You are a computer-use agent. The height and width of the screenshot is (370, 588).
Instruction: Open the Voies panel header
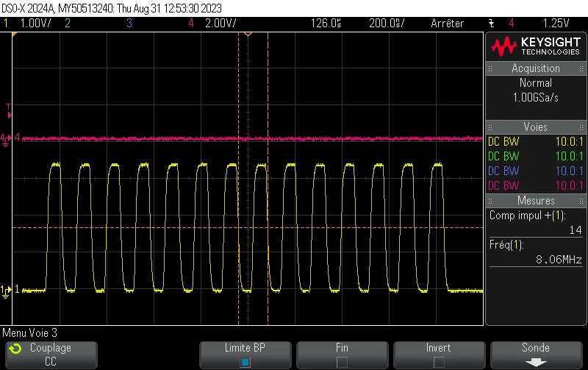[536, 127]
